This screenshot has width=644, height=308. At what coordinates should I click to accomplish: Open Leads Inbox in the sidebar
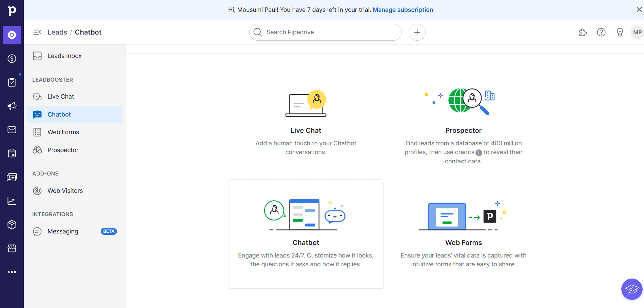[x=64, y=56]
